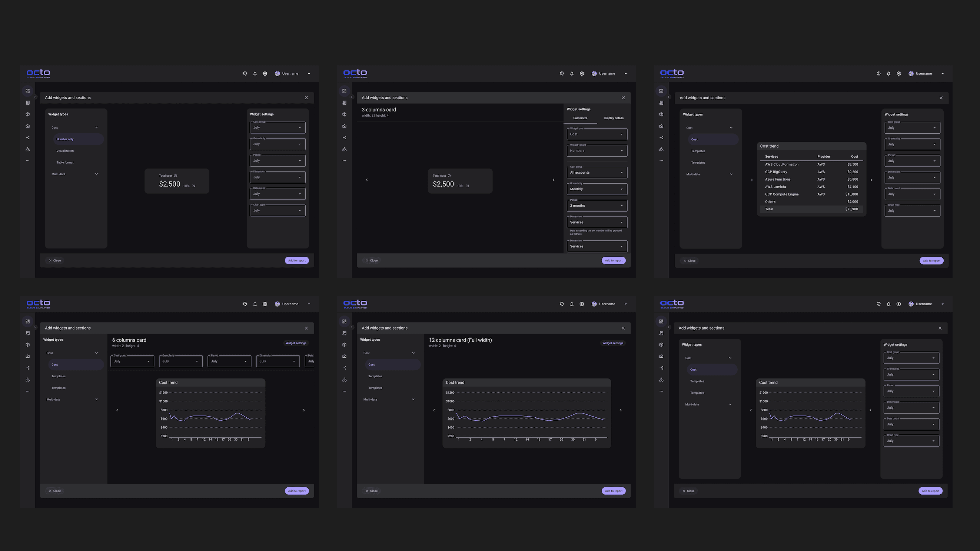Click help icon in 3 columns card screen header
The image size is (980, 551).
562,74
